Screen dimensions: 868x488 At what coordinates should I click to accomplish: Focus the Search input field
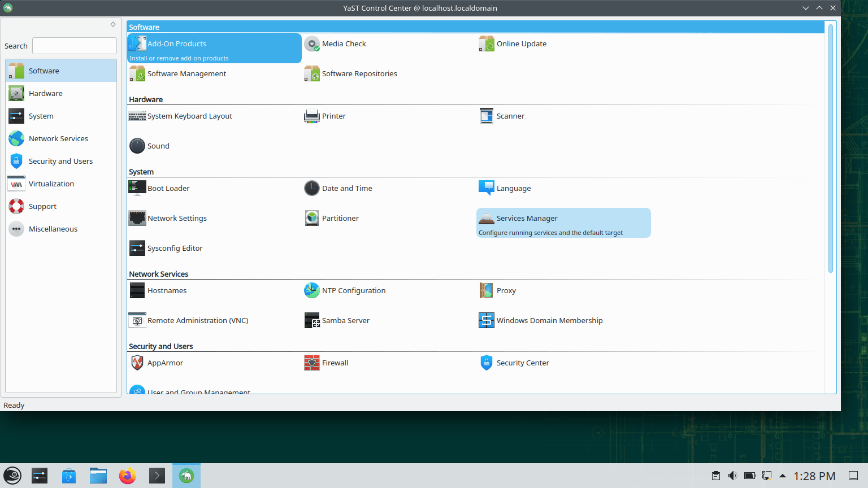pyautogui.click(x=75, y=46)
